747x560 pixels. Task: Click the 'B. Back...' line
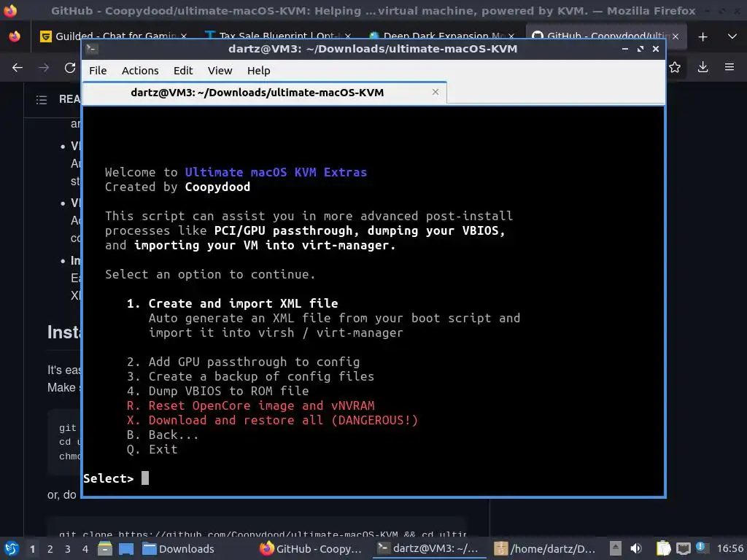[x=163, y=435]
